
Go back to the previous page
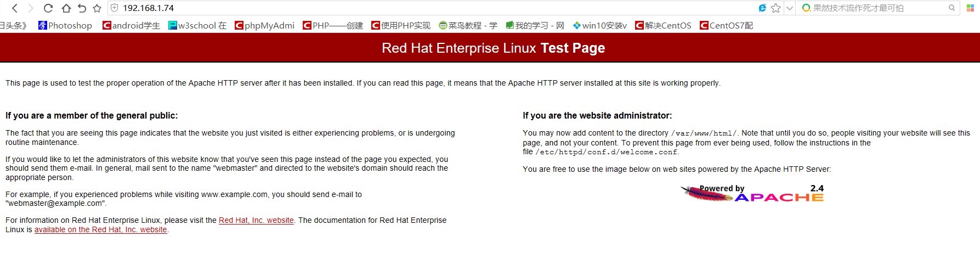(x=15, y=8)
